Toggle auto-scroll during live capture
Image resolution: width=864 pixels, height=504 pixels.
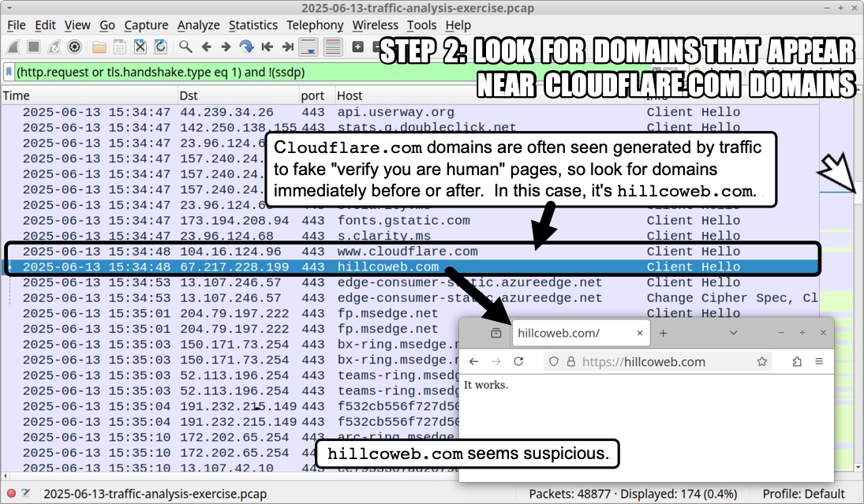[309, 47]
